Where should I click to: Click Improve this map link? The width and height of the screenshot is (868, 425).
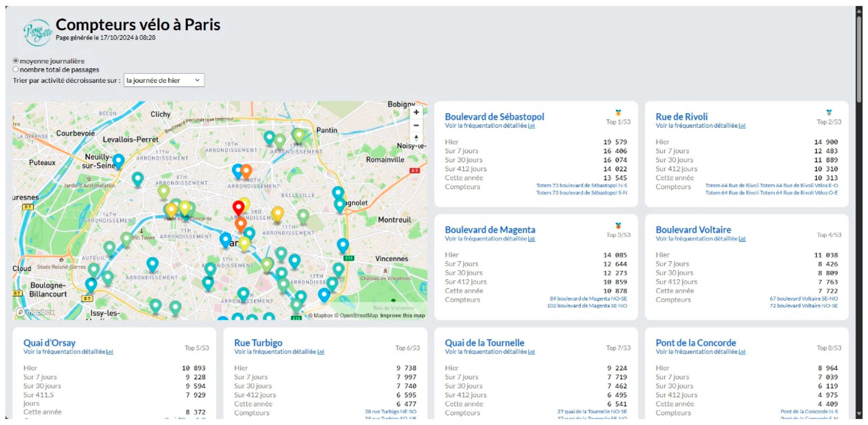402,315
